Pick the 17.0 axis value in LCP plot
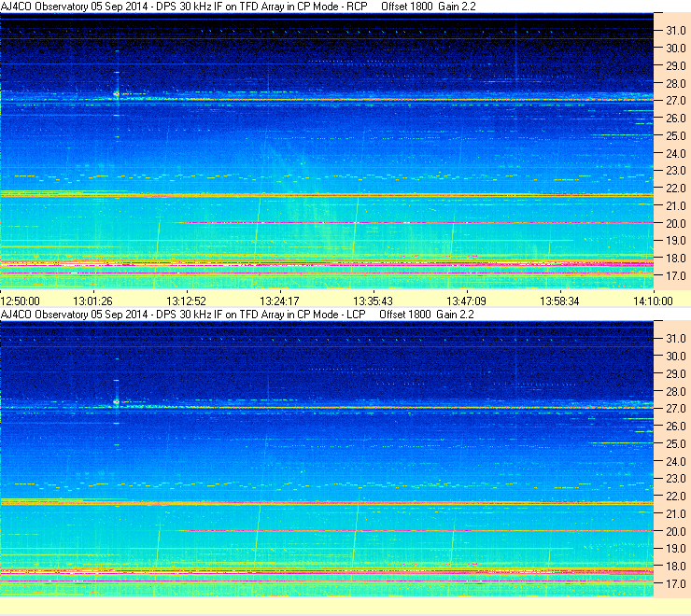 pos(676,584)
